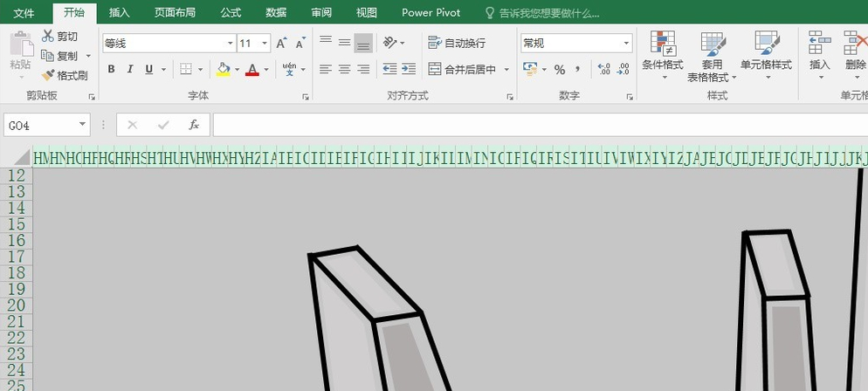Click the top align icon
Screen dimensions: 868x391
(x=326, y=42)
